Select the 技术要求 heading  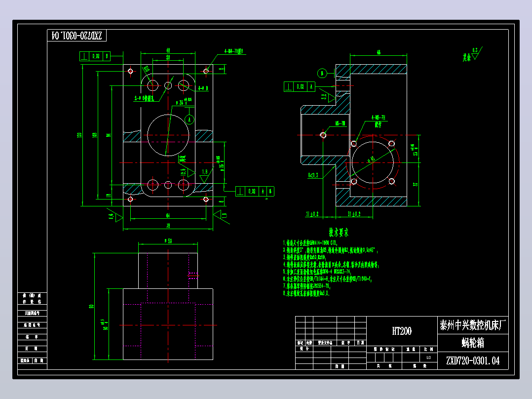click(x=339, y=233)
